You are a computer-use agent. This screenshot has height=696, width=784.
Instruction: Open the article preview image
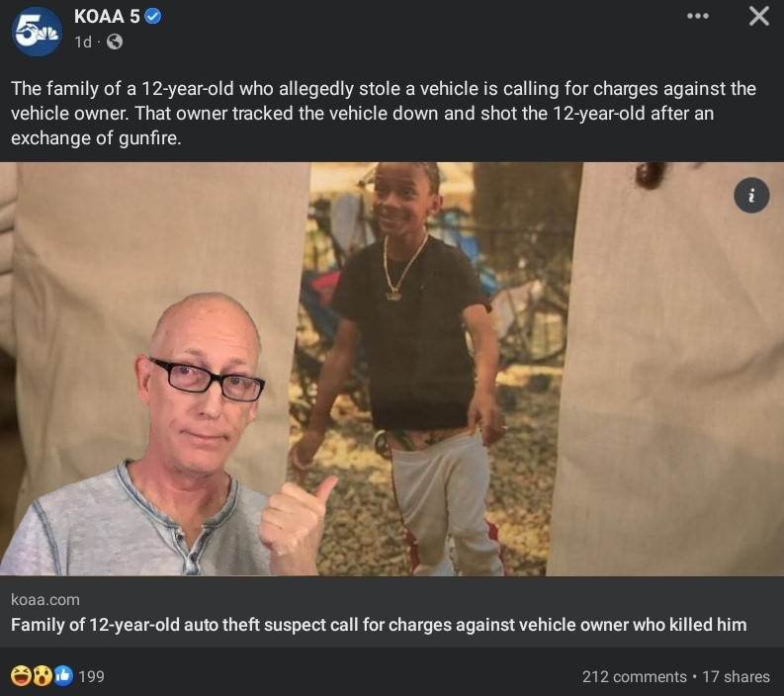(392, 369)
